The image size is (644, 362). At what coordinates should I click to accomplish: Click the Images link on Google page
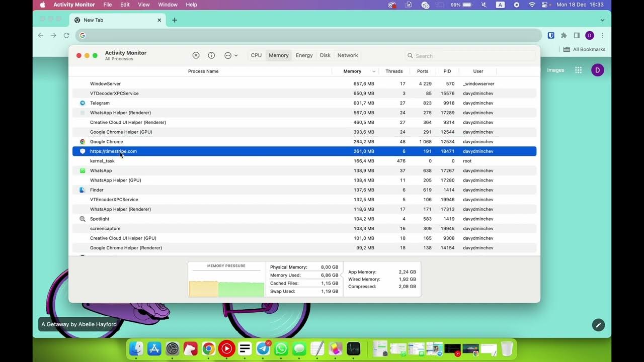click(x=555, y=70)
